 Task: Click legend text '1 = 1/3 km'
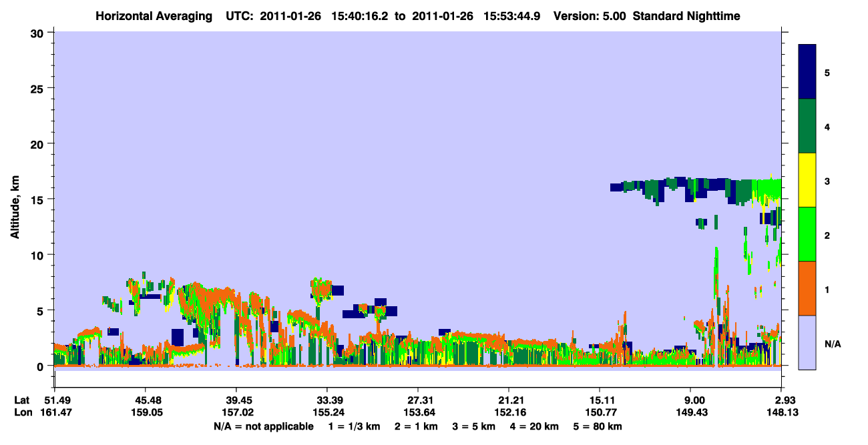pos(354,426)
